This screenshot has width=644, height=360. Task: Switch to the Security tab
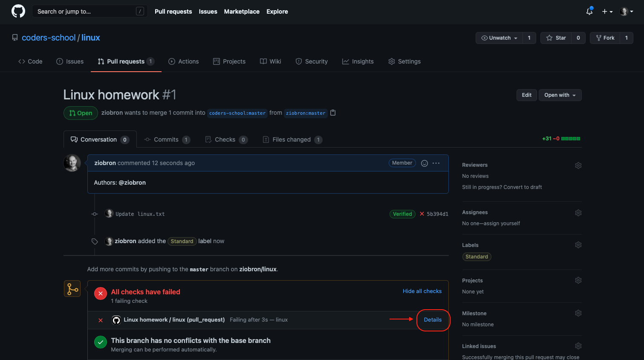(x=312, y=61)
